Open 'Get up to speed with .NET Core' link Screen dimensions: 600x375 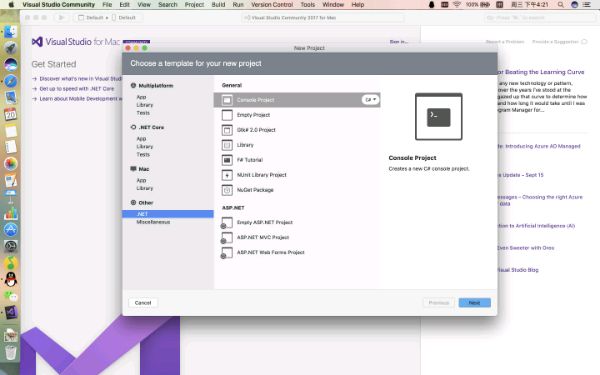point(77,88)
